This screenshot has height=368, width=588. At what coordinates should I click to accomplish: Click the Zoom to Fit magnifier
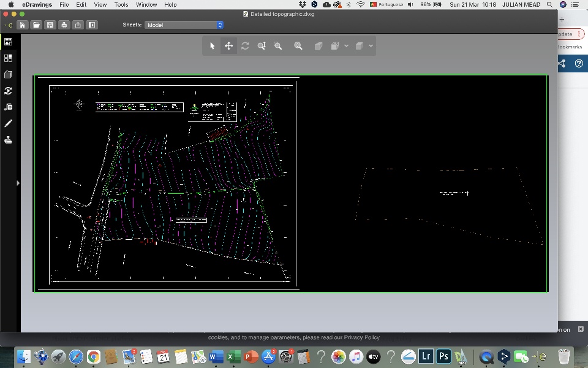tap(298, 46)
